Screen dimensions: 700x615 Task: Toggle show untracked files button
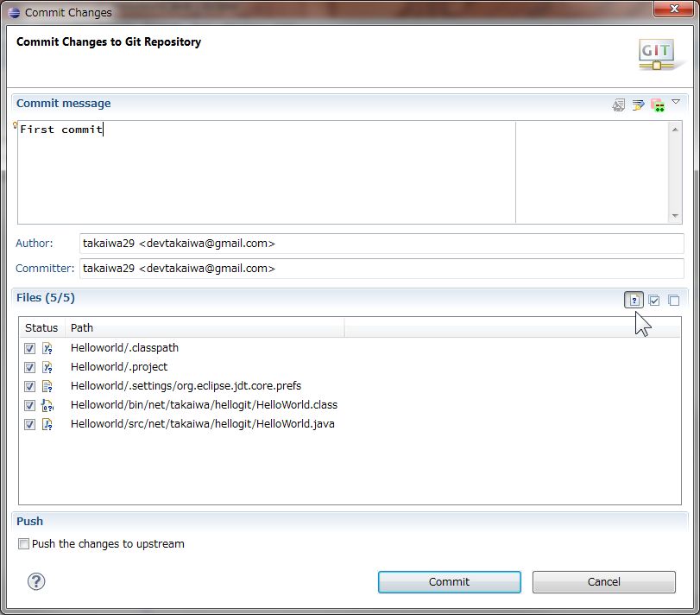[634, 300]
